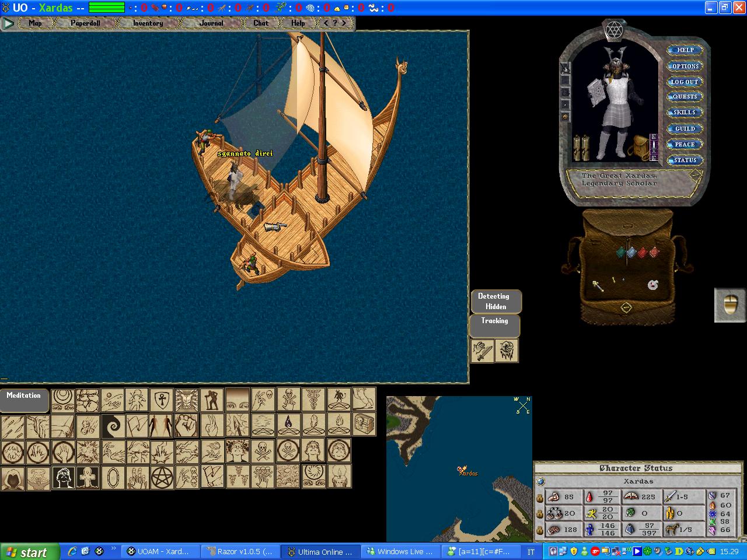Toggle the strength stat lock padlock
Image resolution: width=747 pixels, height=560 pixels.
click(540, 498)
